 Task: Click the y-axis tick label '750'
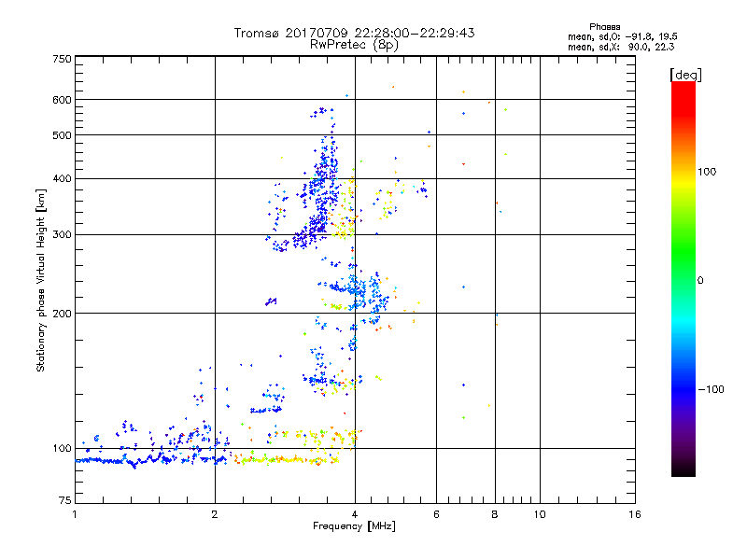point(62,59)
